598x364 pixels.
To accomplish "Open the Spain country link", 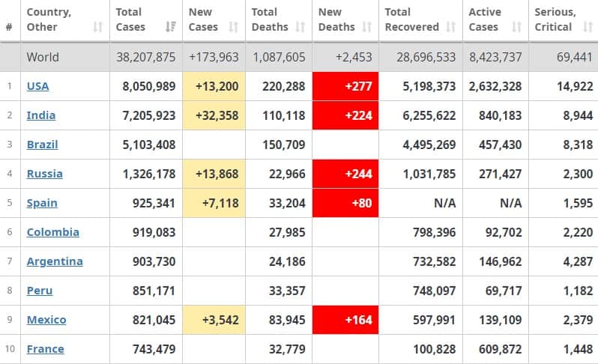I will tap(42, 203).
